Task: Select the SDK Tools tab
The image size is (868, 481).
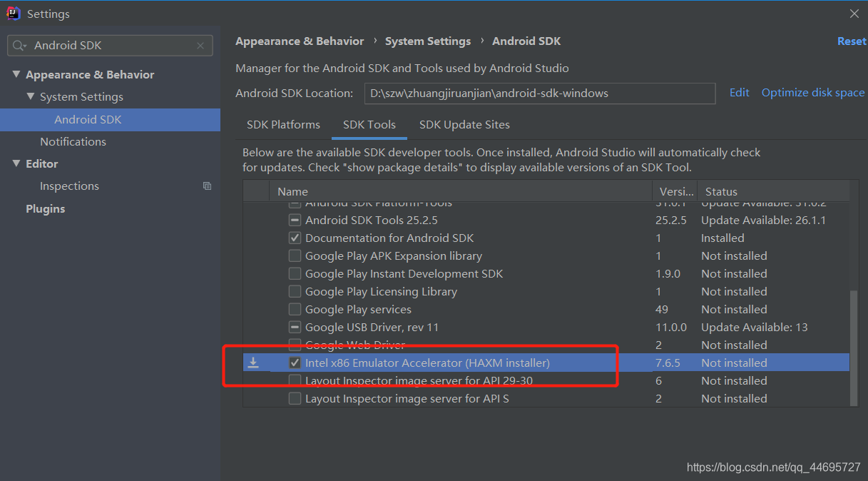Action: [x=369, y=125]
